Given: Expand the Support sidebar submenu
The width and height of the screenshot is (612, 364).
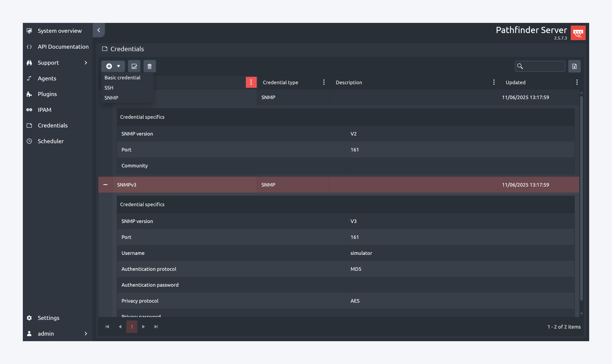Looking at the screenshot, I should [86, 62].
